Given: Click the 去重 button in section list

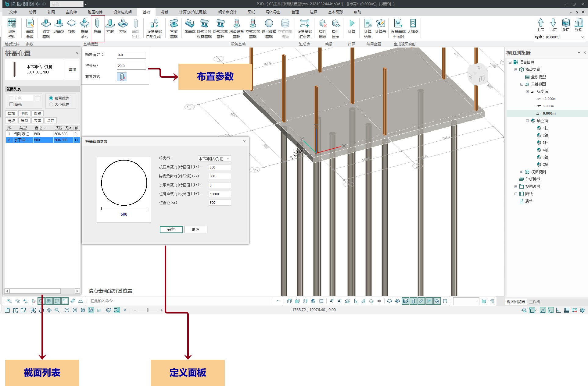Looking at the screenshot, I should point(38,121).
